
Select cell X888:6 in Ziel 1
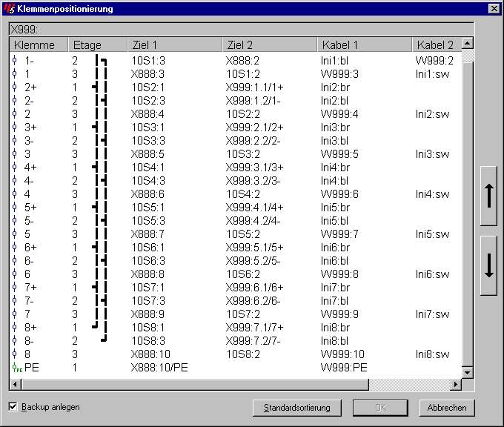tap(147, 194)
